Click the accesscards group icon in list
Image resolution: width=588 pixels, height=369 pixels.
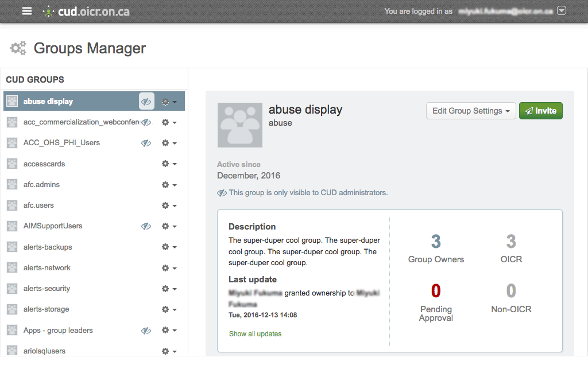coord(11,164)
